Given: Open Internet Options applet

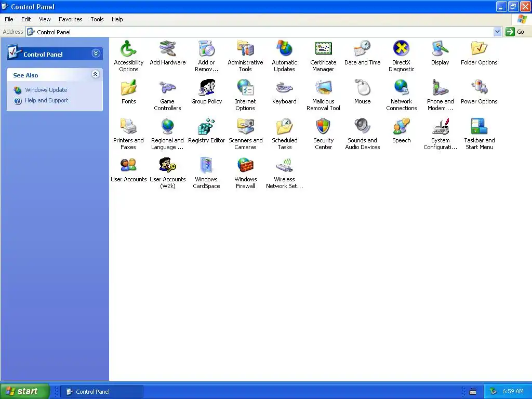Looking at the screenshot, I should point(245,95).
